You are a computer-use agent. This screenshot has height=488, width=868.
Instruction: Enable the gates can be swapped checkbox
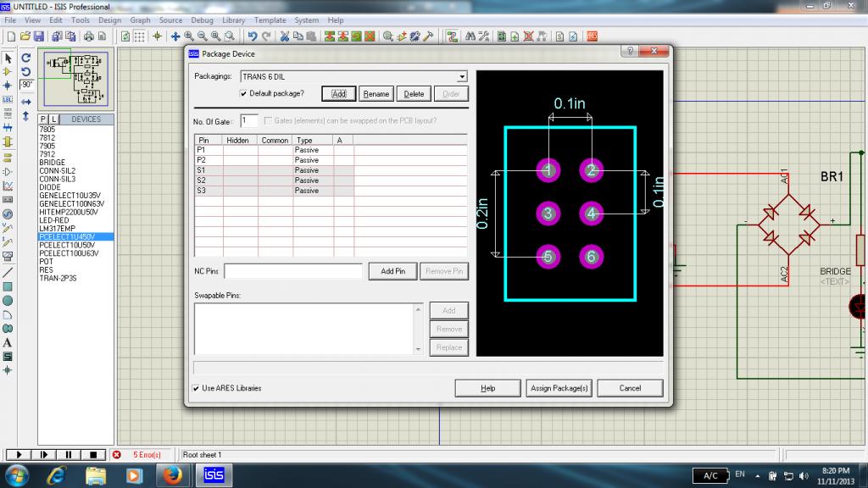coord(269,120)
